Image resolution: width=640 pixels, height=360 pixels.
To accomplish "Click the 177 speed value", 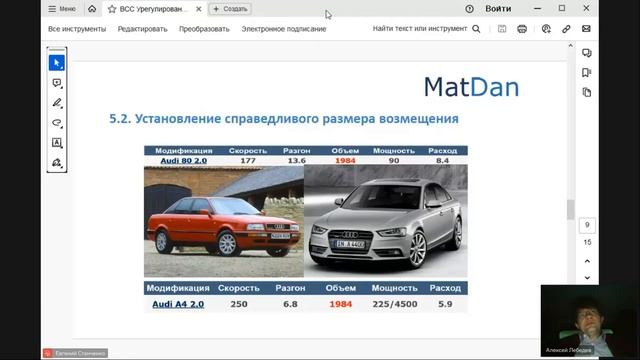I will 248,160.
